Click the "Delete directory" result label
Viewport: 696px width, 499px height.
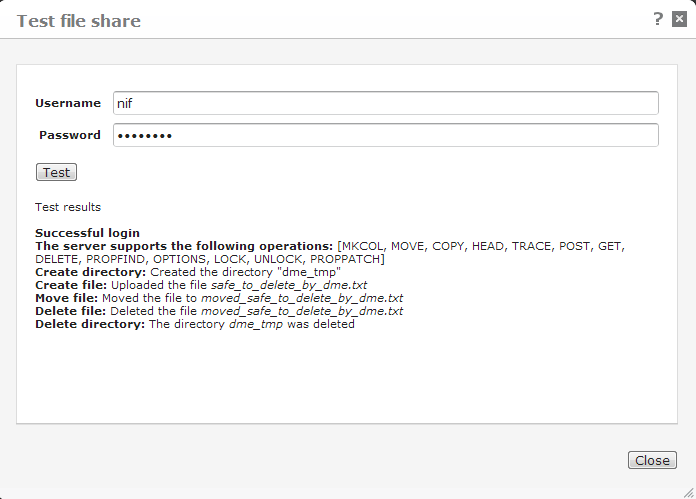[x=90, y=324]
